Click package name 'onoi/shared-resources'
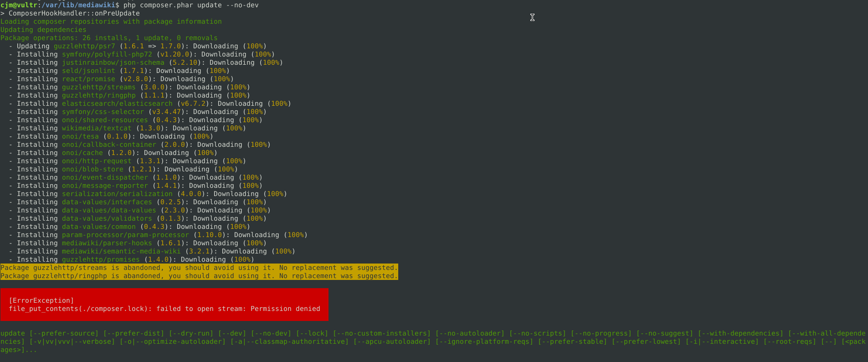 pos(105,120)
